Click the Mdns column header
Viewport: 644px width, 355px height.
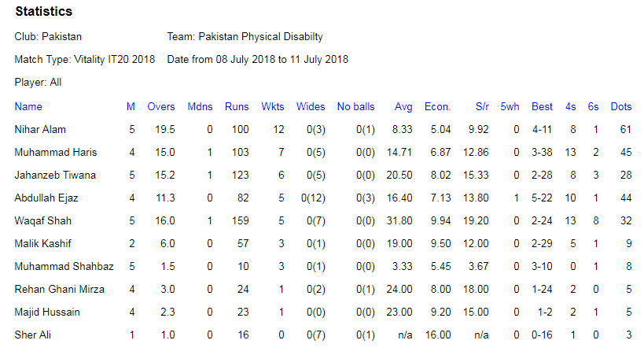pyautogui.click(x=200, y=106)
